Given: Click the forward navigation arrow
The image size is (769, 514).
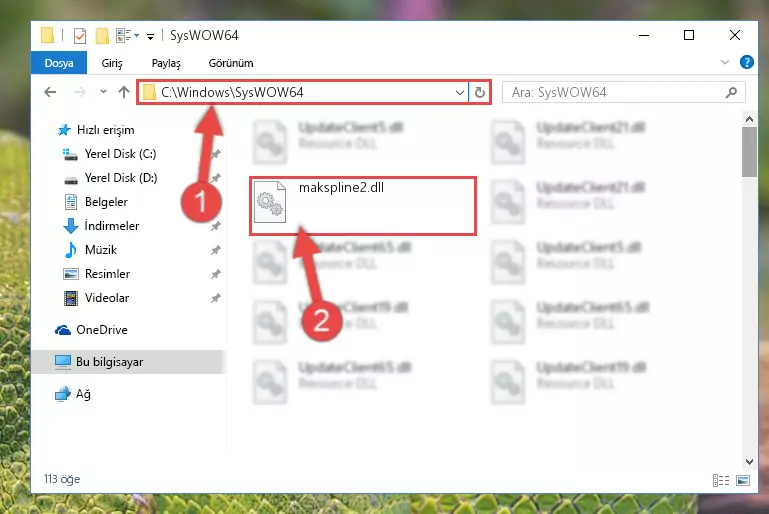Looking at the screenshot, I should [x=79, y=92].
